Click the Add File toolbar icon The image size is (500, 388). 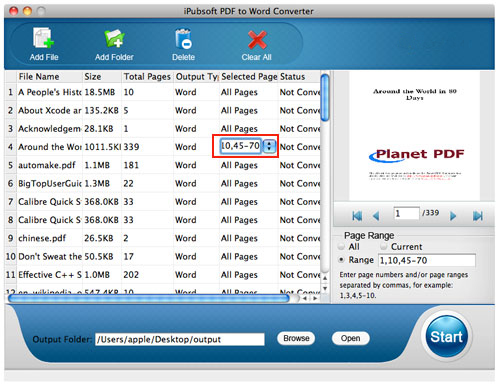tap(43, 39)
